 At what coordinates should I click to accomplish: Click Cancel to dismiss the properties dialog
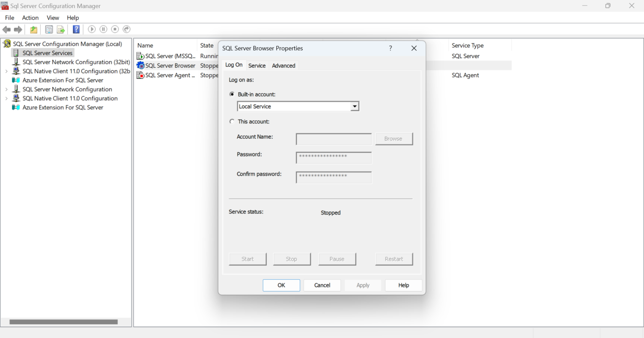click(x=322, y=285)
